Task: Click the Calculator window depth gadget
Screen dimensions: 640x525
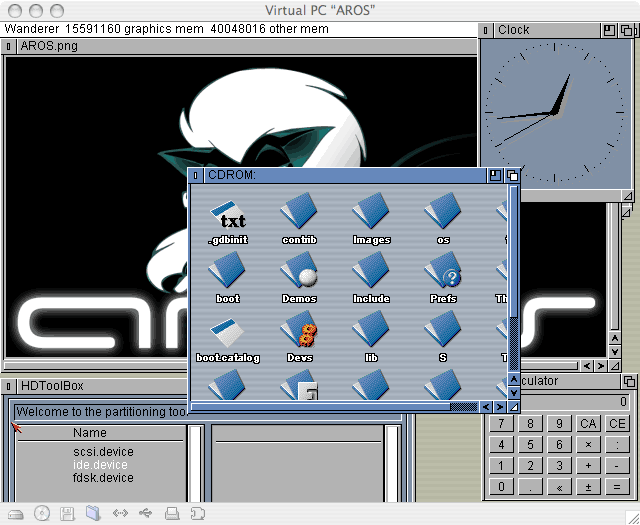Action: pyautogui.click(x=629, y=381)
